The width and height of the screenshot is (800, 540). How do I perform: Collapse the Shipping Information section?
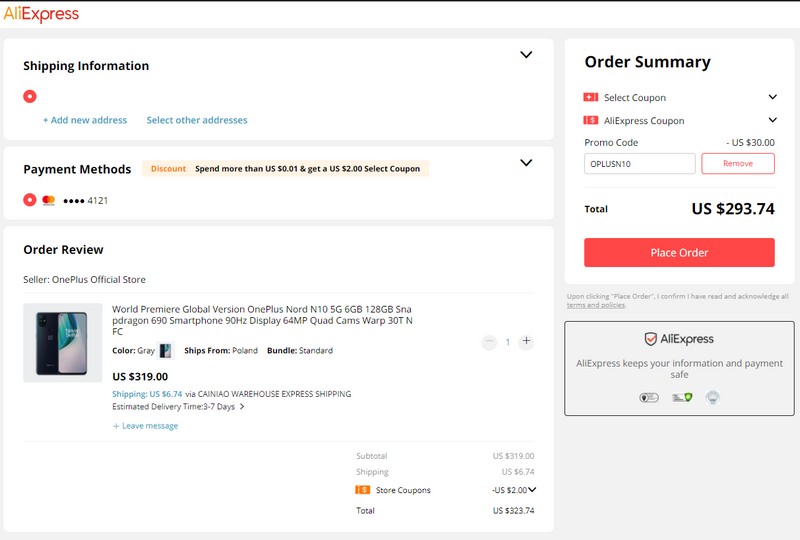(x=526, y=55)
